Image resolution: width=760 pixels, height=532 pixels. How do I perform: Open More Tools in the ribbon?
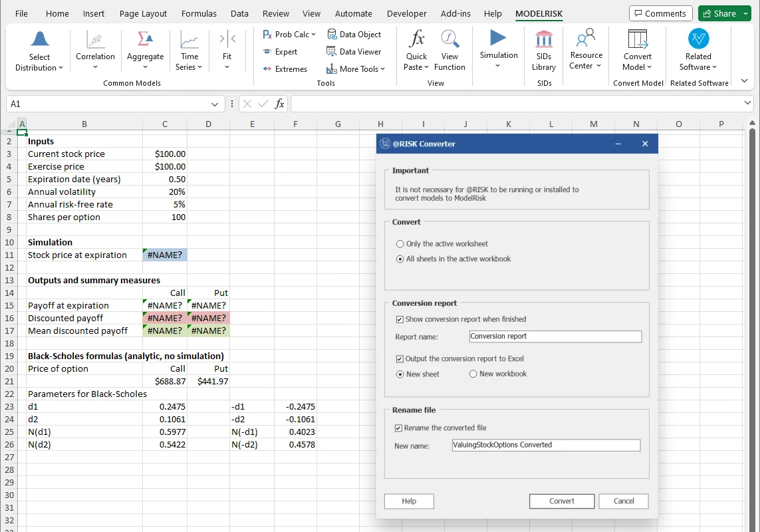356,69
